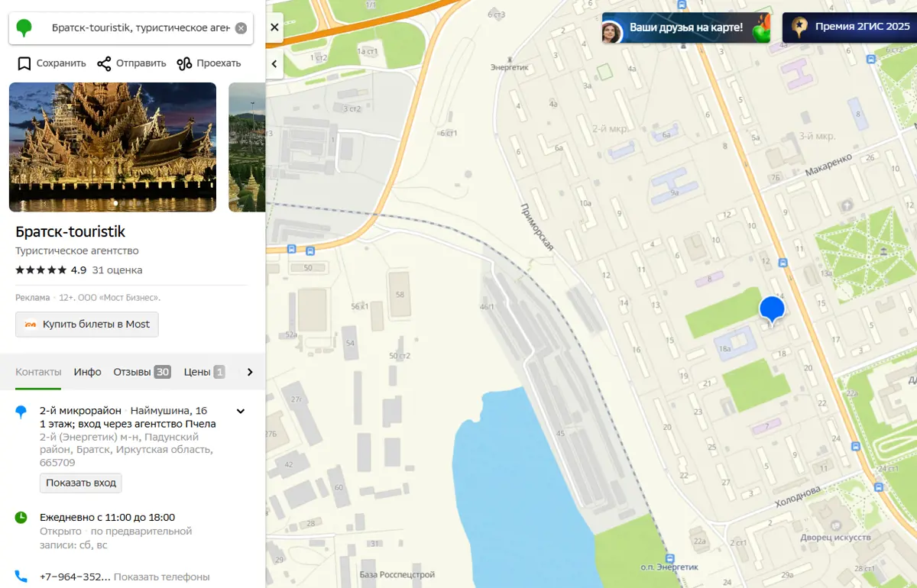Switch to the Инфо tab
This screenshot has height=588, width=917.
point(88,372)
